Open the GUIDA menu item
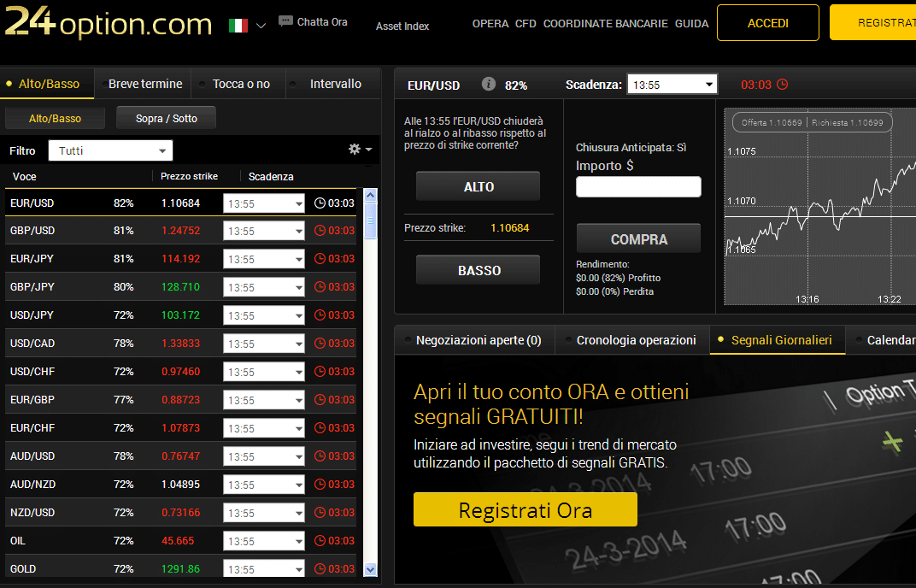Image resolution: width=916 pixels, height=588 pixels. 691,23
